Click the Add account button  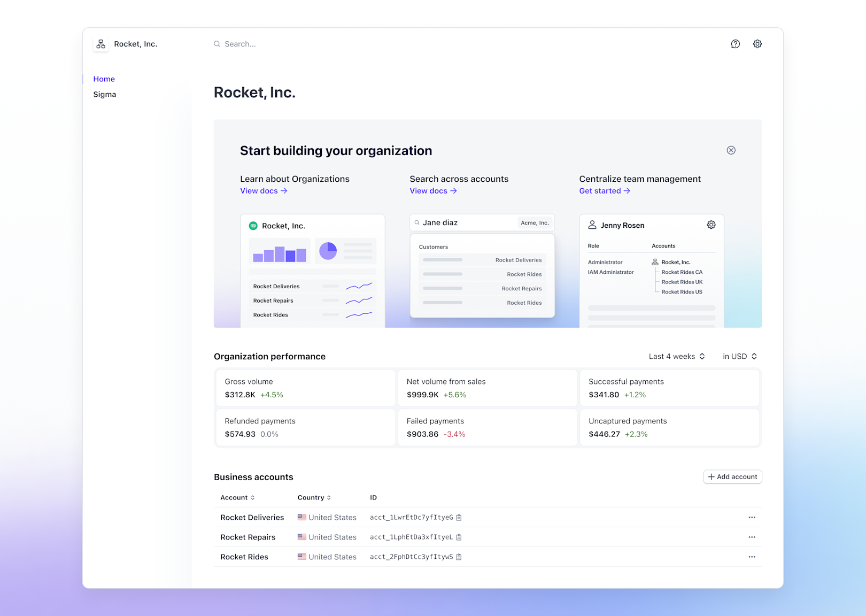click(732, 476)
